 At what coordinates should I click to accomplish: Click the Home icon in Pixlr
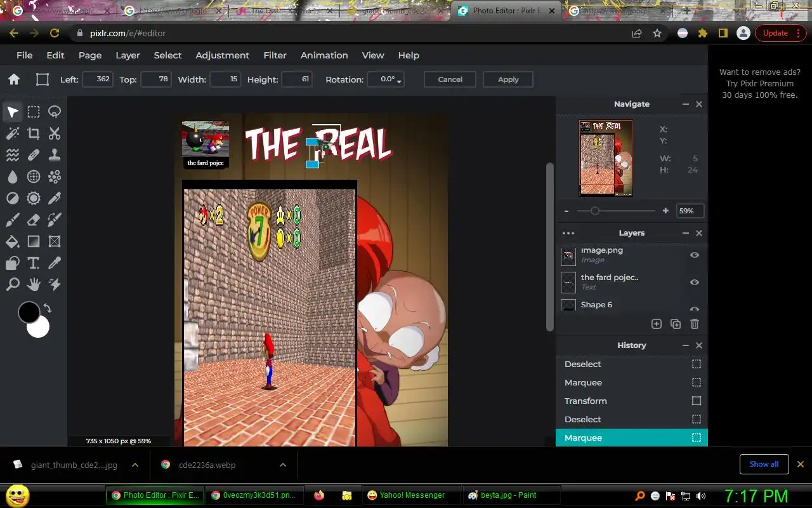pos(14,79)
